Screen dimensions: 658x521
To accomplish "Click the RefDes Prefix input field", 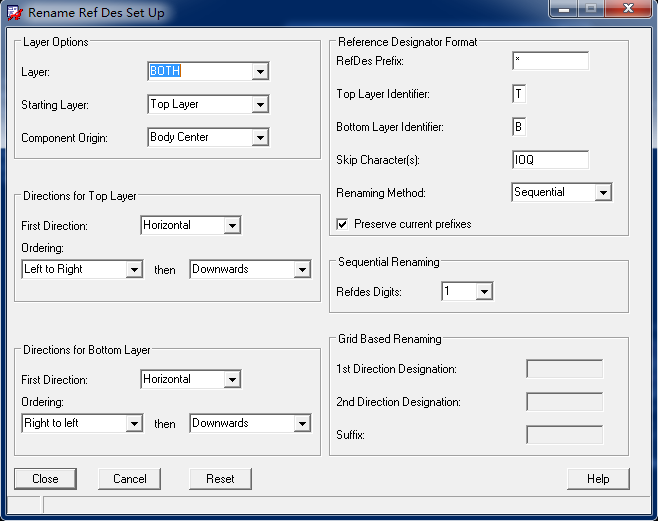I will coord(550,61).
